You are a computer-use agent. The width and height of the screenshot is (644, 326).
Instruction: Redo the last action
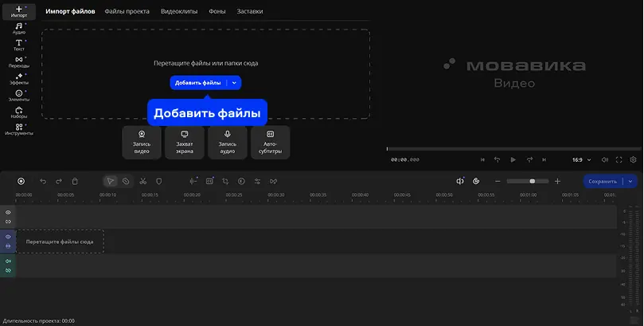coord(59,181)
